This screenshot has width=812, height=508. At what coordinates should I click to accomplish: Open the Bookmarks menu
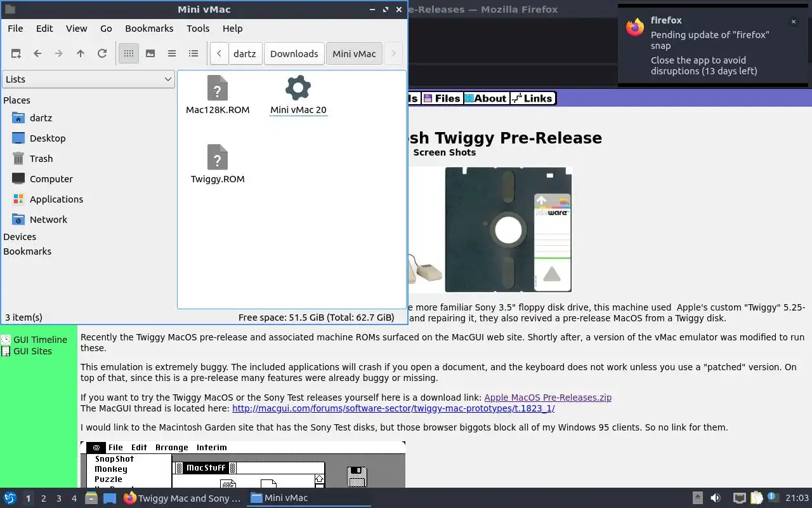tap(149, 29)
